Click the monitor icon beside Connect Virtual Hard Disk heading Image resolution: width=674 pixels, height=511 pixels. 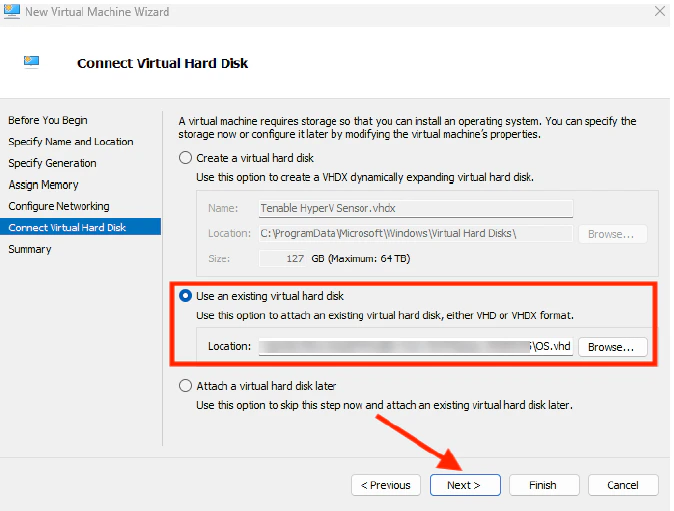pyautogui.click(x=31, y=62)
